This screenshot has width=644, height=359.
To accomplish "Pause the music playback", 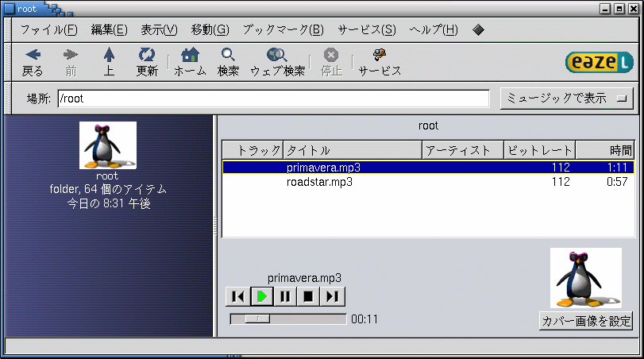I will point(285,296).
